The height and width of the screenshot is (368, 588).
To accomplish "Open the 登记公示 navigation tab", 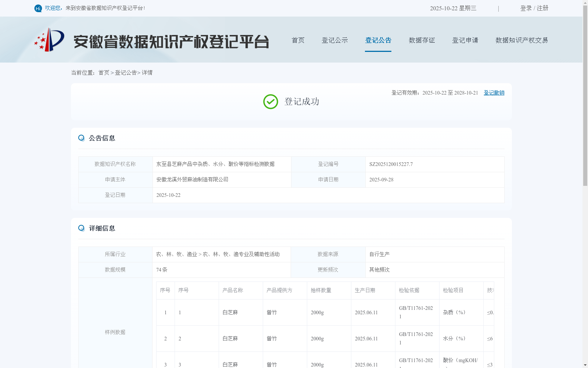I will 335,40.
